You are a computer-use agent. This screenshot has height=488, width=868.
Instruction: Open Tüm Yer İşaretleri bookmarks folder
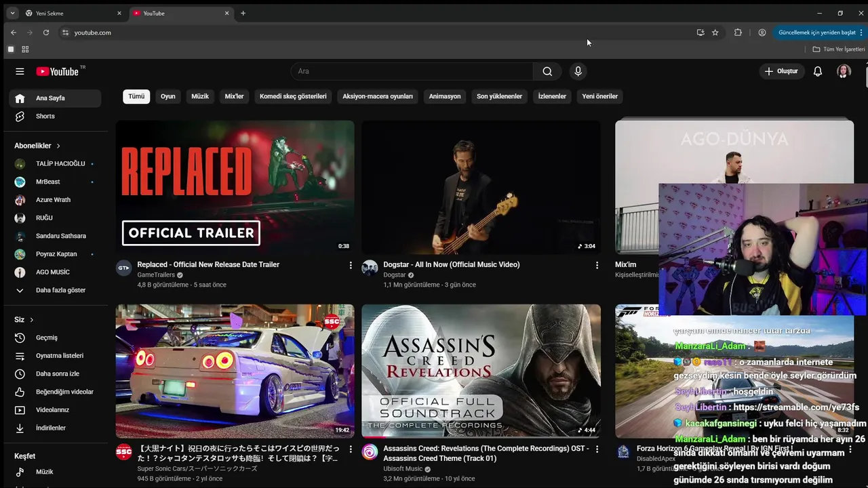pos(839,49)
